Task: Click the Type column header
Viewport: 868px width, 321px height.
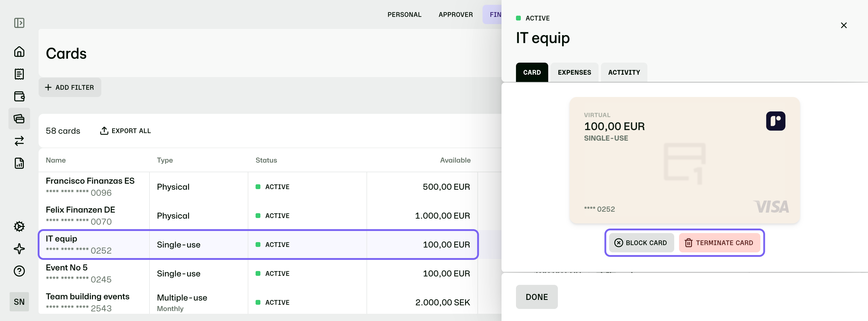Action: (165, 160)
